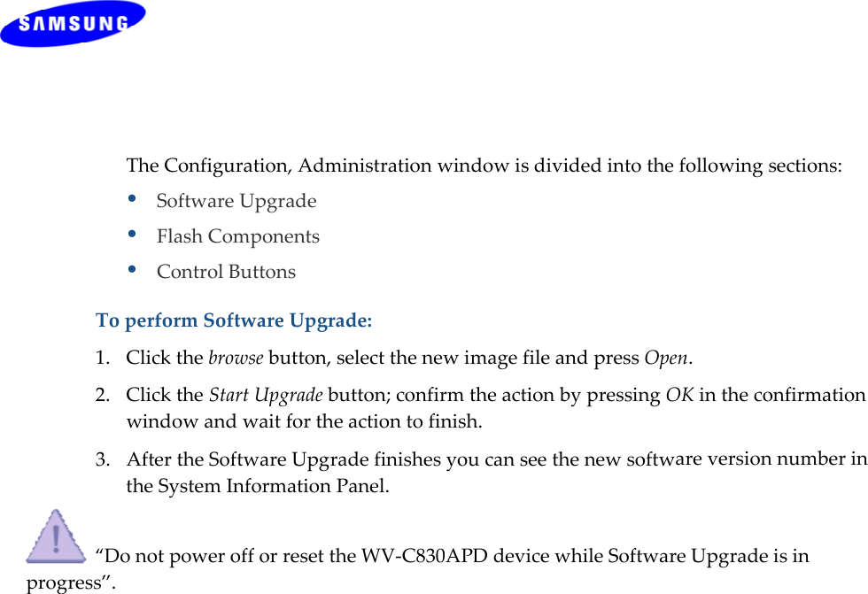
Task: Click the "Configuration, Administration window" intro sentence
Action: click(484, 166)
